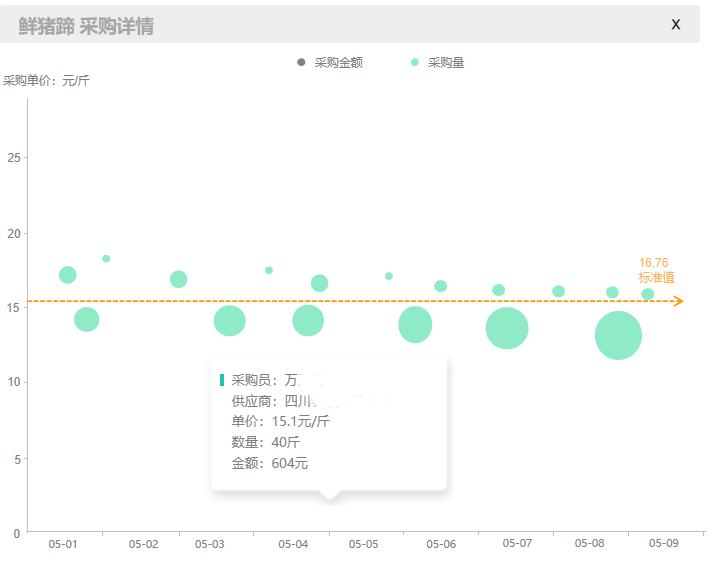Click the 数量：40斤 tooltip line
This screenshot has height=567, width=716.
click(x=265, y=442)
